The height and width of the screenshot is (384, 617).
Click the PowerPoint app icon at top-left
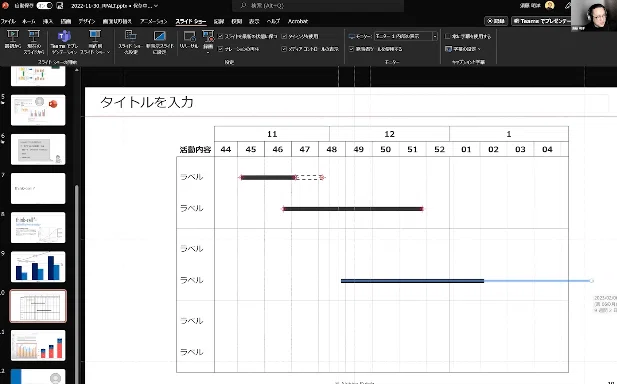5,6
